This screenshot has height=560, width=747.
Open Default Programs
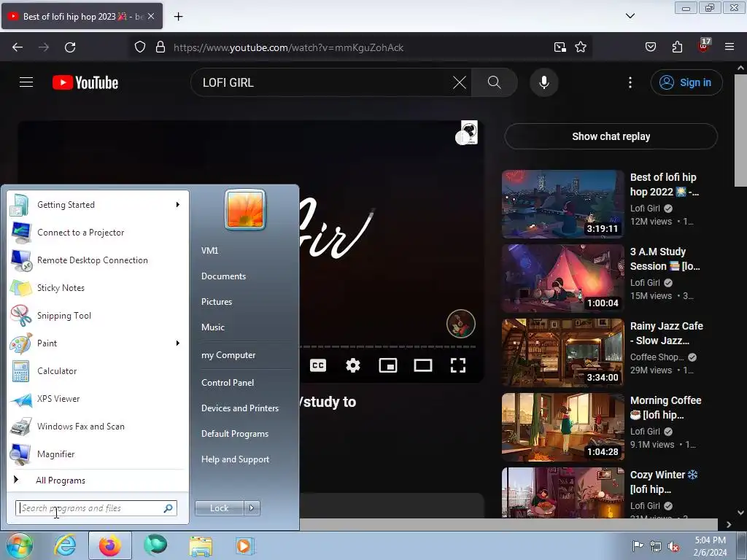coord(235,434)
